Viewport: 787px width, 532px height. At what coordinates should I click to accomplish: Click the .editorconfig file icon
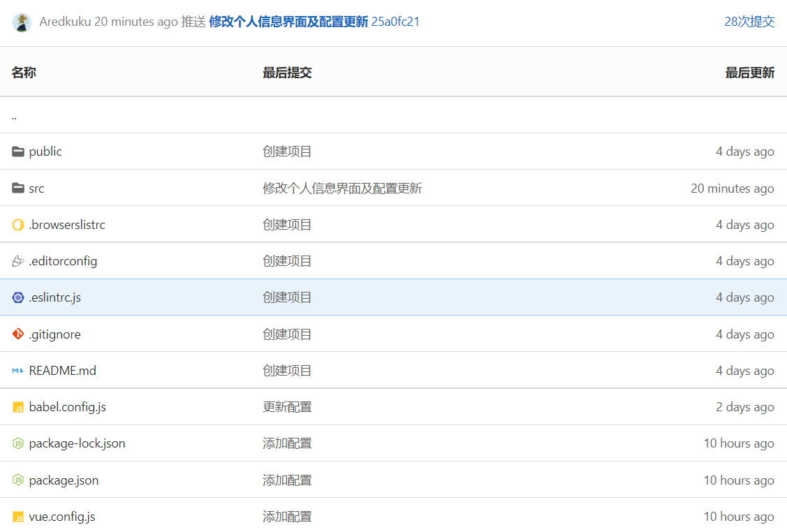[x=18, y=261]
